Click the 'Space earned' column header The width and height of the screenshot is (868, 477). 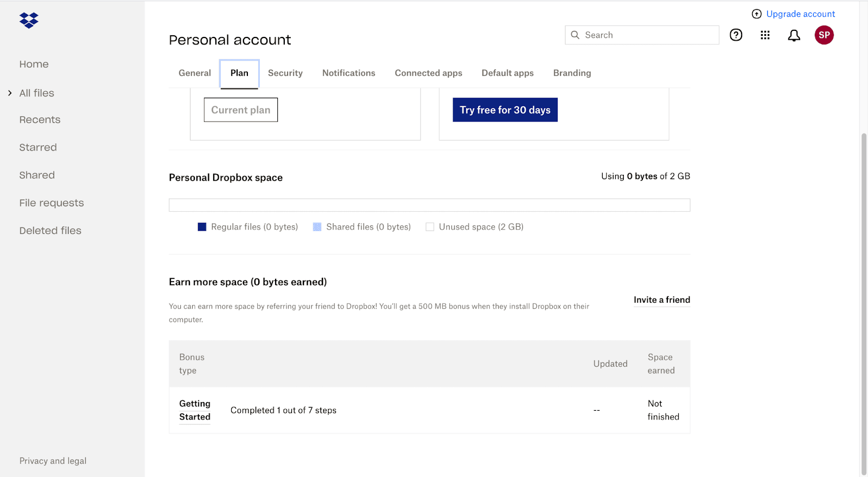(x=661, y=364)
